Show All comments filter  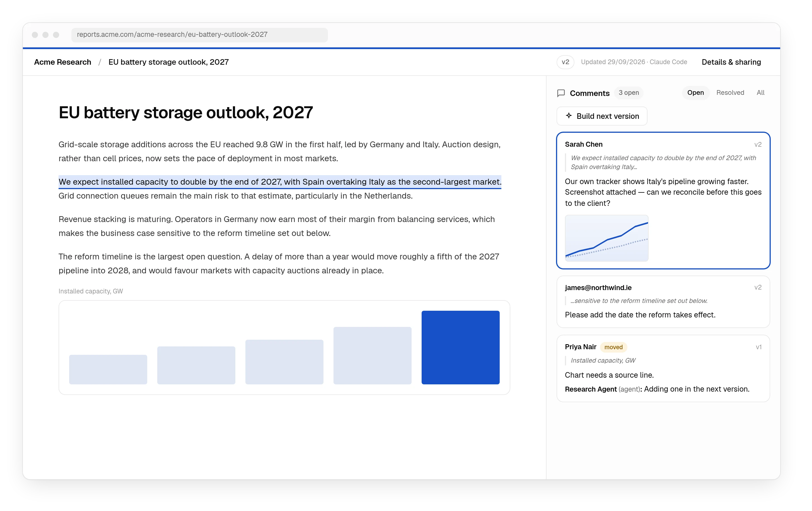760,93
